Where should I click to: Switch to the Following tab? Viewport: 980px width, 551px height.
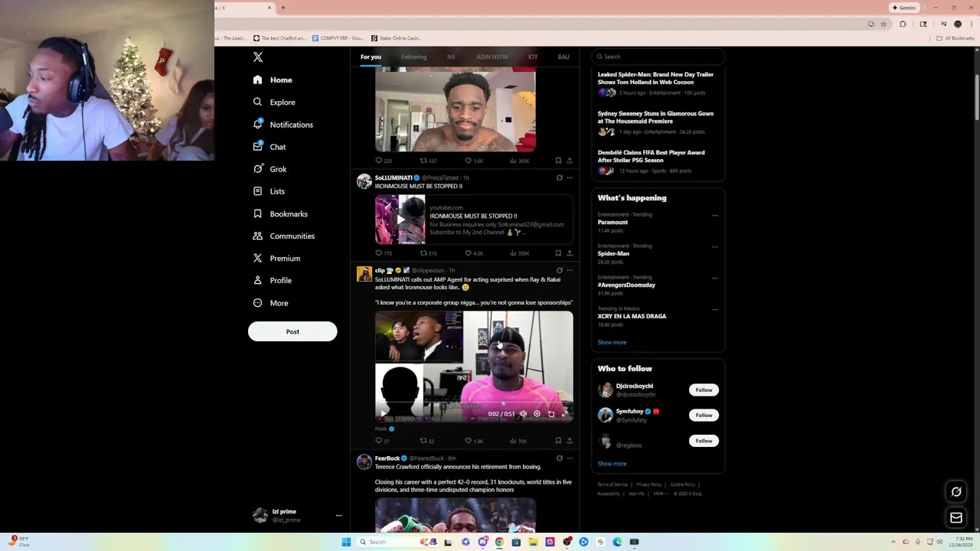tap(413, 57)
